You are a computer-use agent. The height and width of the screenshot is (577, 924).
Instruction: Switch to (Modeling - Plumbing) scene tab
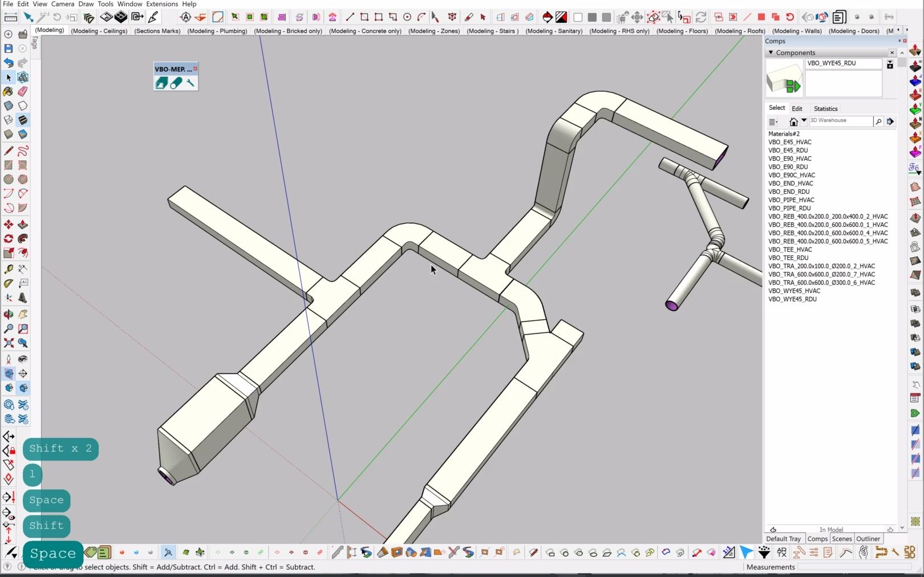[217, 31]
